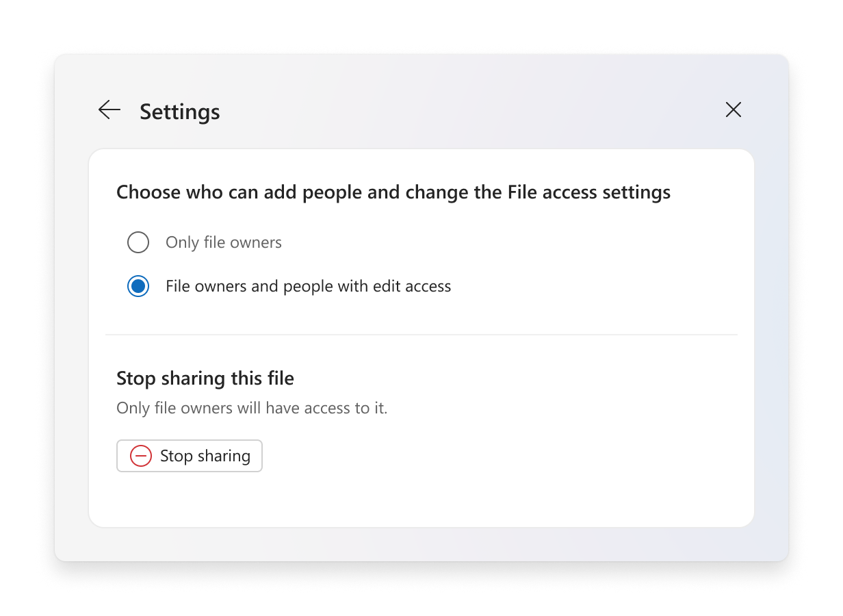Click the 'File access settings' words in the heading
This screenshot has height=616, width=843.
click(589, 192)
